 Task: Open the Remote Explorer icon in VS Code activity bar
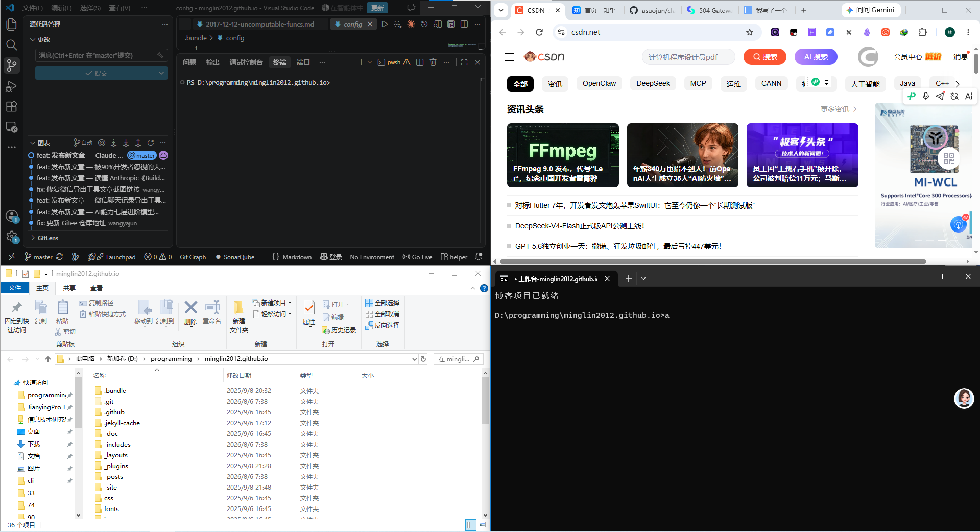pos(11,127)
